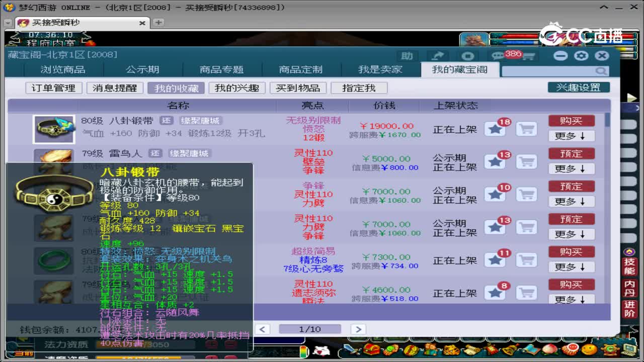Viewport: 644px width, 362px height.
Task: Toggle favorite star showing 10
Action: coord(496,194)
